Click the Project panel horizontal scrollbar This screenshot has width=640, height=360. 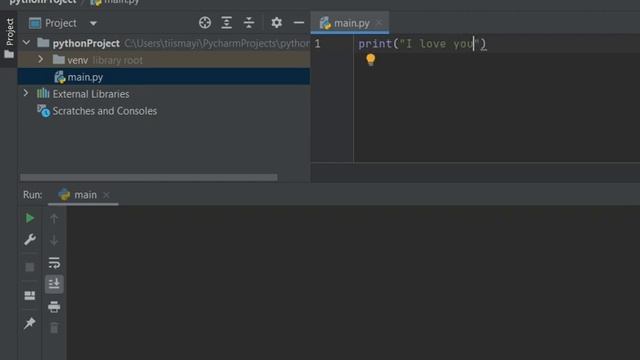pos(149,178)
